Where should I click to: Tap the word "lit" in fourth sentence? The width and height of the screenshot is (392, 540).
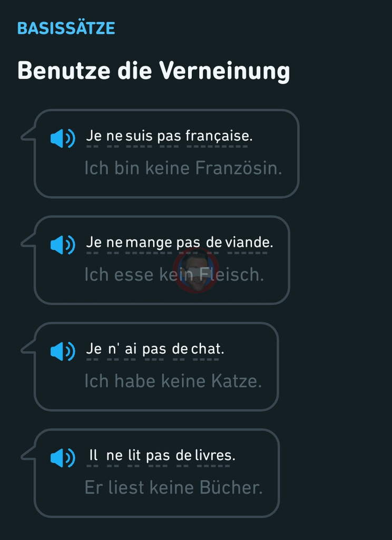click(134, 456)
